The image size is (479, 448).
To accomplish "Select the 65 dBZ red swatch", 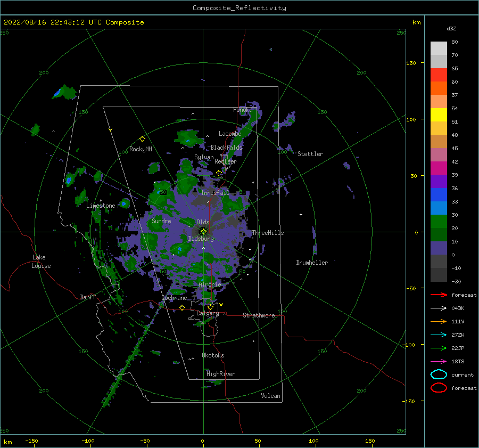I will click(439, 75).
